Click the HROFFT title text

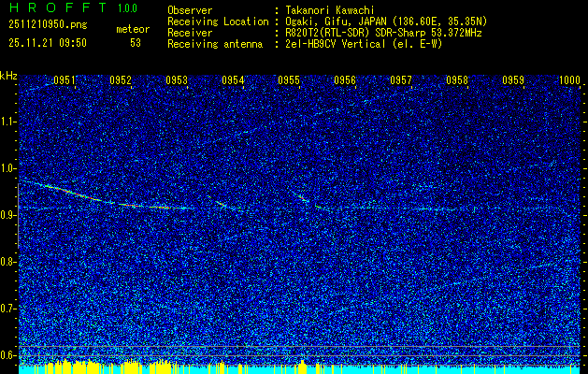(58, 7)
